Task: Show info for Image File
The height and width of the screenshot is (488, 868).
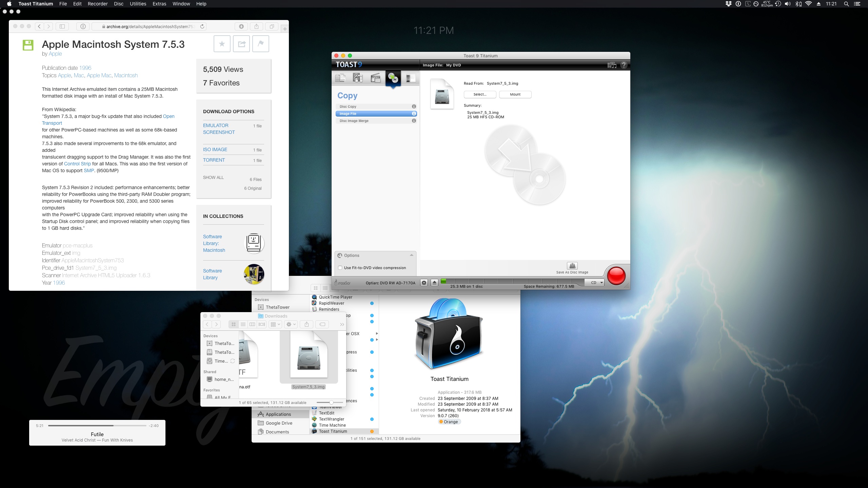Action: click(x=414, y=114)
